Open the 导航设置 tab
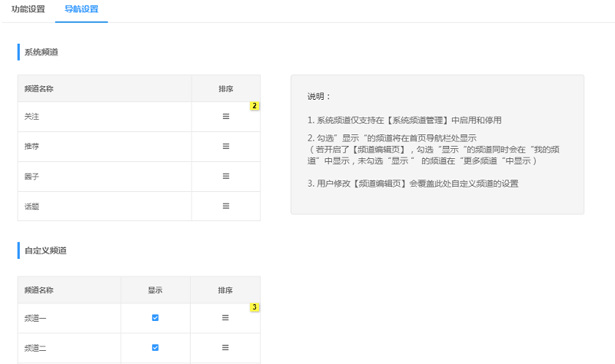 81,9
